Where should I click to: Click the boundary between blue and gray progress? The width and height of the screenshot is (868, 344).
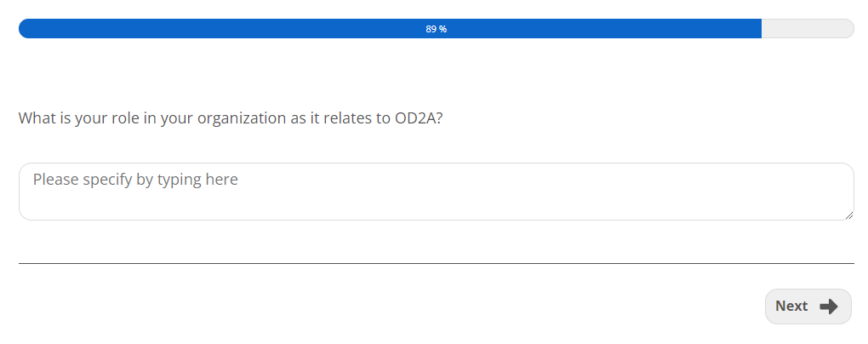[762, 29]
